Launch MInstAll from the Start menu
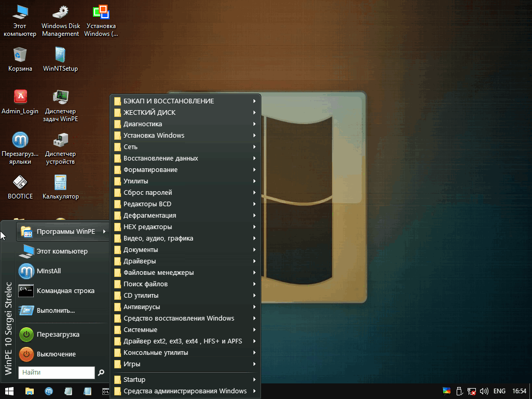532x399 pixels. click(x=63, y=271)
